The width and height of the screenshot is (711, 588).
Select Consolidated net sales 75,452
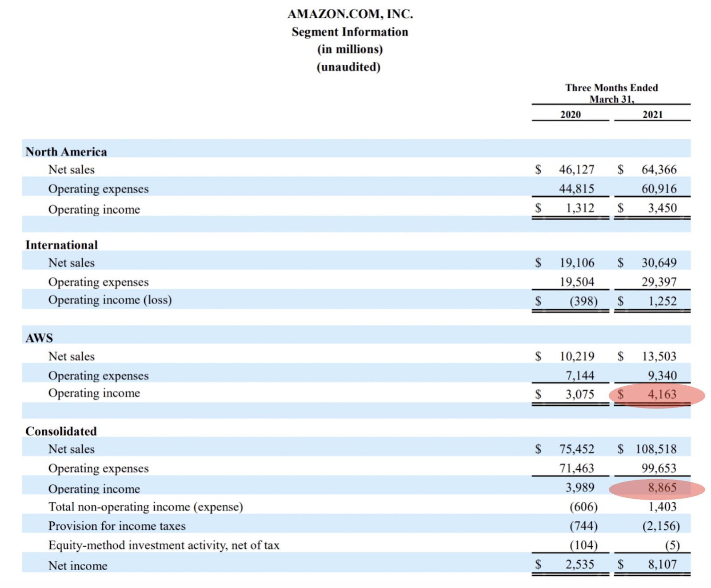point(577,449)
